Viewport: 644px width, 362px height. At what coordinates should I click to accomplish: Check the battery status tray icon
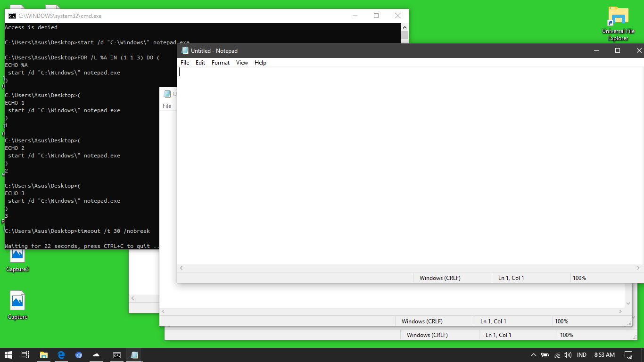[545, 355]
